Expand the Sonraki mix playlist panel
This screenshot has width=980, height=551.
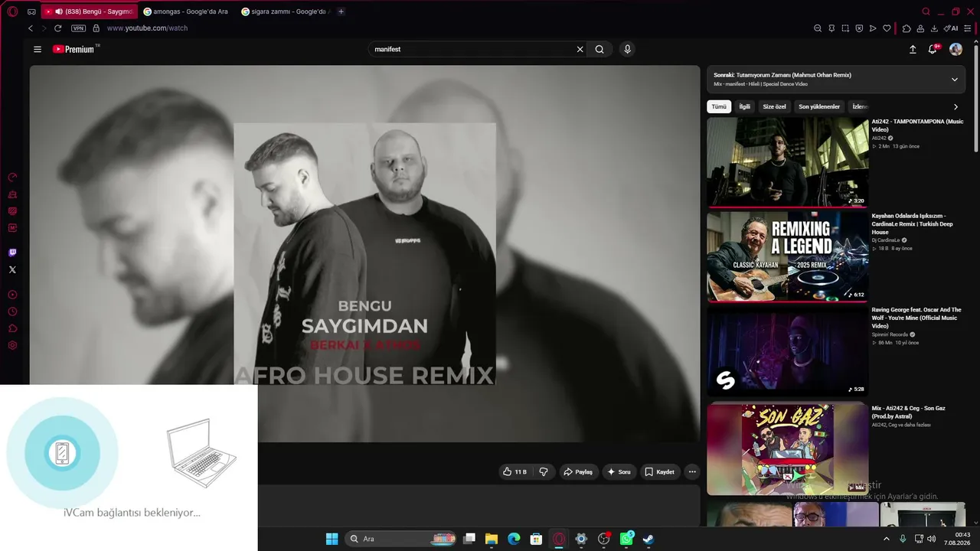(x=955, y=80)
